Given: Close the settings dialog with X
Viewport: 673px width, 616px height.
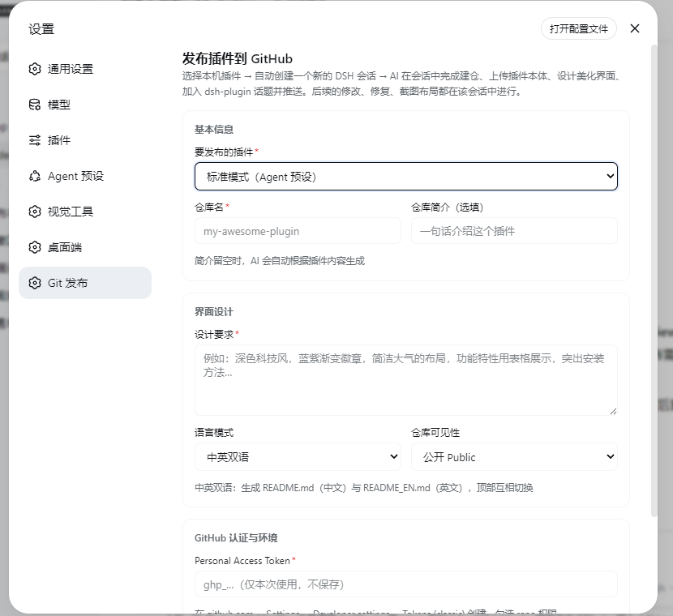Looking at the screenshot, I should click(x=635, y=28).
